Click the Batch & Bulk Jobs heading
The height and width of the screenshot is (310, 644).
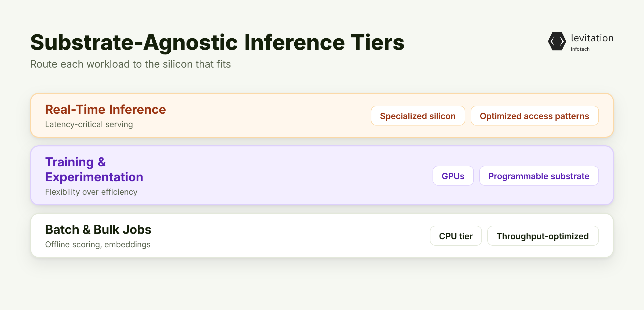pyautogui.click(x=98, y=230)
